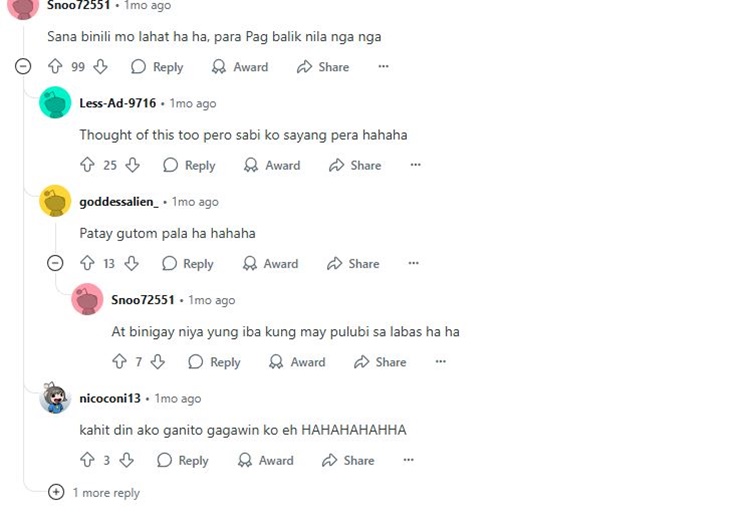Reply to Less-Ad-9716's comment
Screen dimensions: 750x526
189,165
